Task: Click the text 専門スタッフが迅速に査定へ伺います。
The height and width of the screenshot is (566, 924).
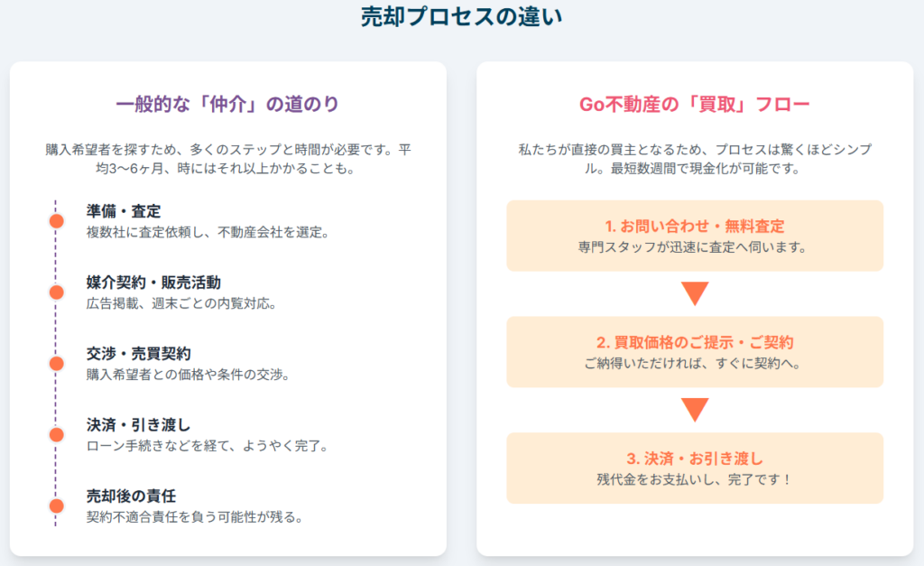Action: point(693,247)
